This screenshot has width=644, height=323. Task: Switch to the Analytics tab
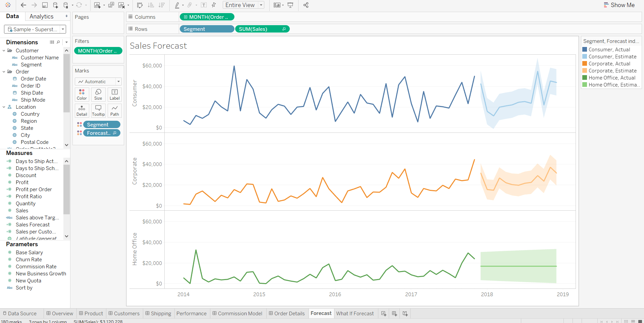(41, 16)
